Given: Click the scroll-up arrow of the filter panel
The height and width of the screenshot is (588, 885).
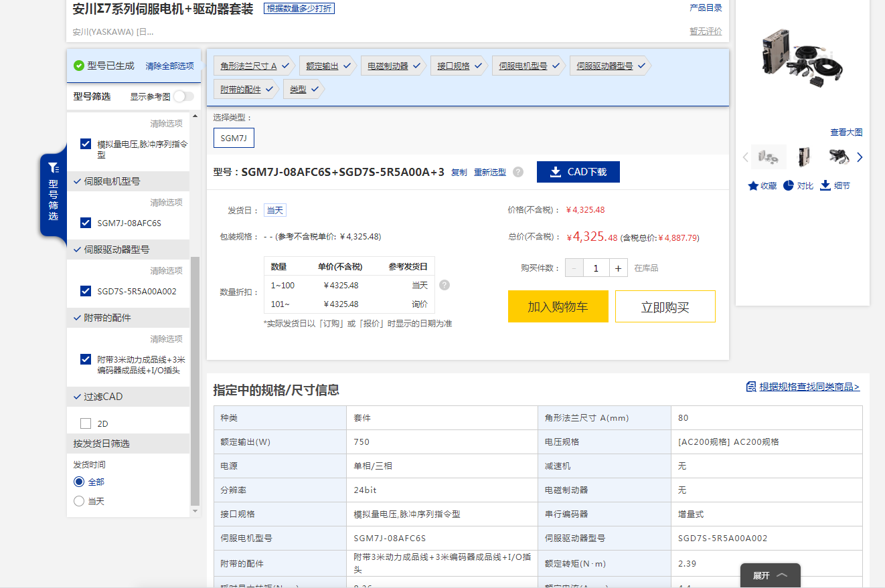Looking at the screenshot, I should (x=195, y=116).
